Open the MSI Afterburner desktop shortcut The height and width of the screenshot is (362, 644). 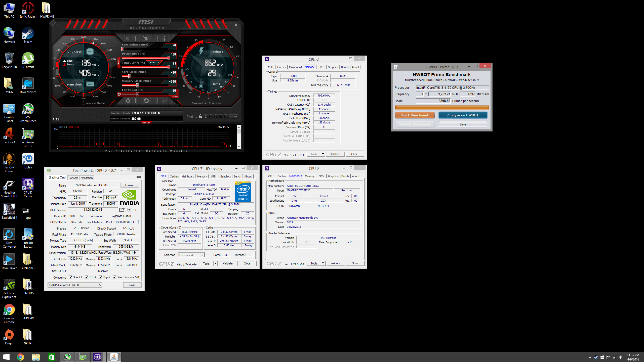click(28, 113)
